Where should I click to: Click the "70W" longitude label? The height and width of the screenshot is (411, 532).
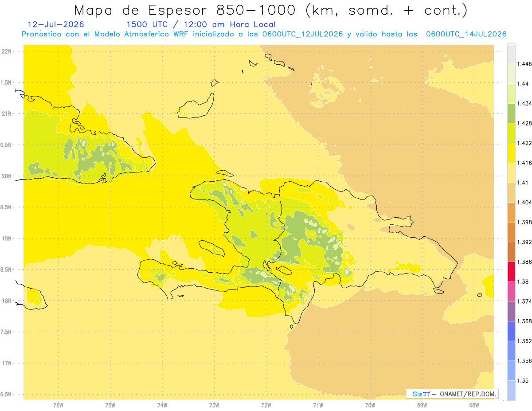click(x=370, y=405)
